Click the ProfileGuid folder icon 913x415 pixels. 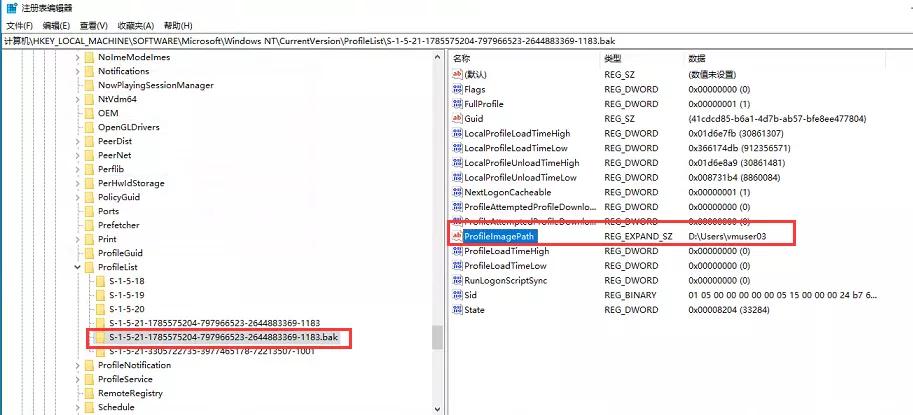click(89, 253)
